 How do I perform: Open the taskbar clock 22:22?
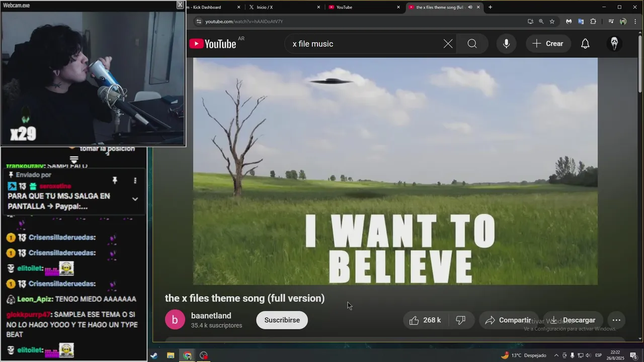[615, 355]
